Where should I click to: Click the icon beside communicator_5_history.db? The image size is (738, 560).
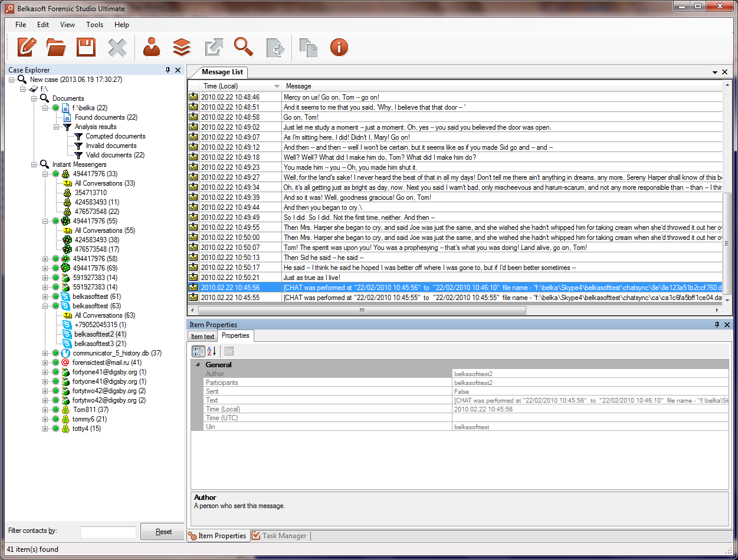pyautogui.click(x=65, y=353)
